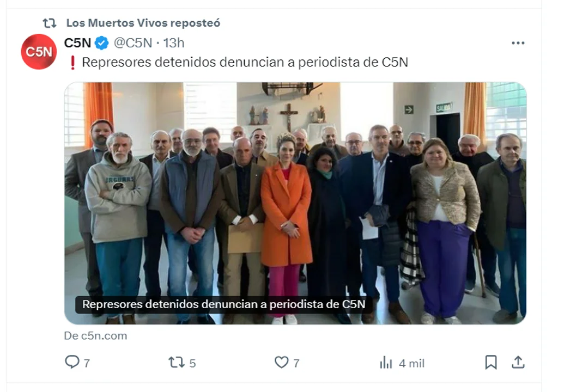The height and width of the screenshot is (392, 564).
Task: Click the repost count number 5
Action: pyautogui.click(x=192, y=363)
